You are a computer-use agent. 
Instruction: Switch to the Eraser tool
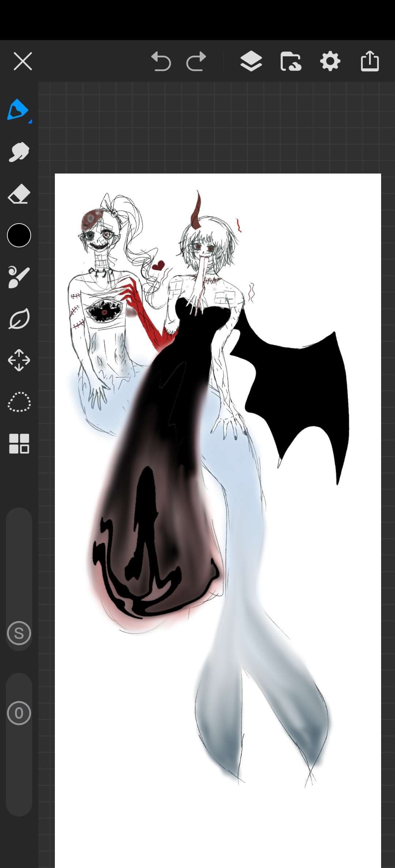[x=19, y=194]
